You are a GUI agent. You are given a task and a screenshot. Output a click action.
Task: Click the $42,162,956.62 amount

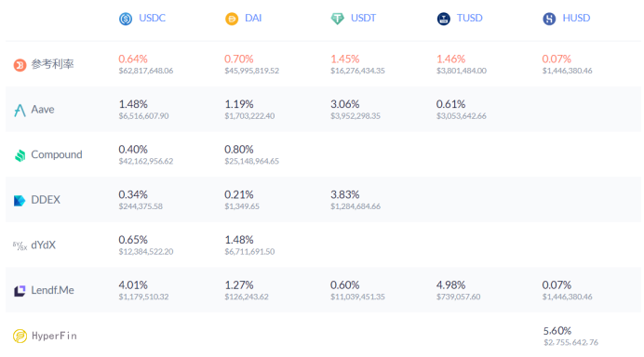pos(146,161)
